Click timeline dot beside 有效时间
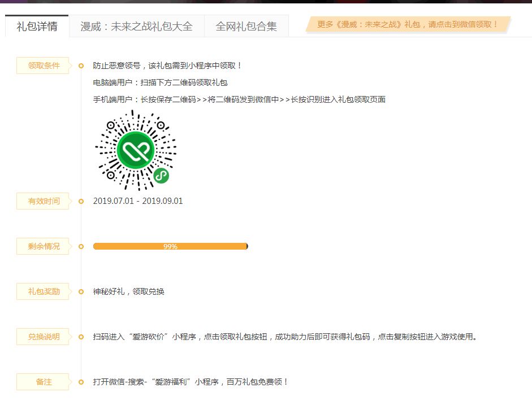This screenshot has width=532, height=401. 81,202
